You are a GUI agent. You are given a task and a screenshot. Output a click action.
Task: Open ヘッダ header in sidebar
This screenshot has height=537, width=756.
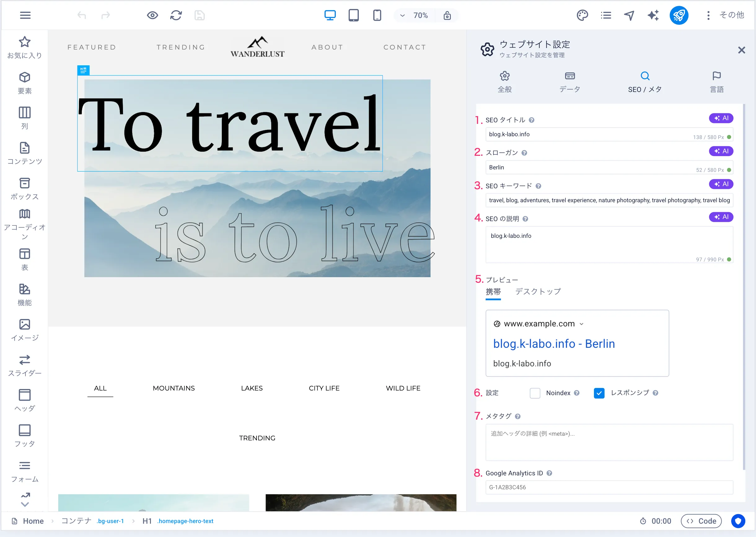(x=25, y=401)
